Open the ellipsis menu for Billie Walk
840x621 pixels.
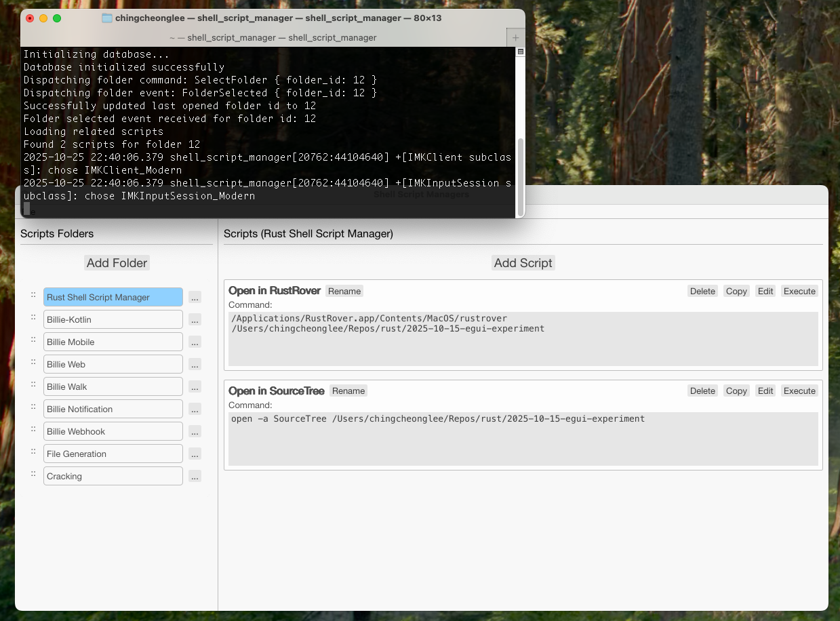point(195,387)
